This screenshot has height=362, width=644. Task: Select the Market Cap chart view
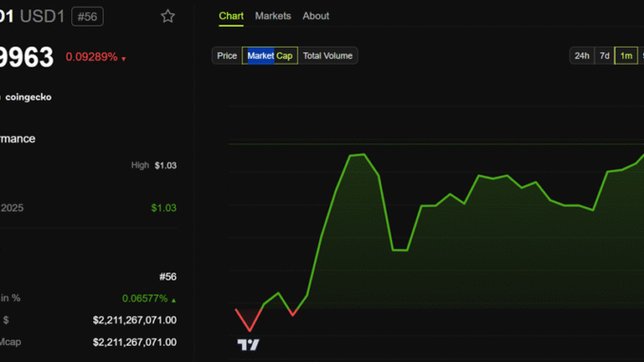[270, 56]
